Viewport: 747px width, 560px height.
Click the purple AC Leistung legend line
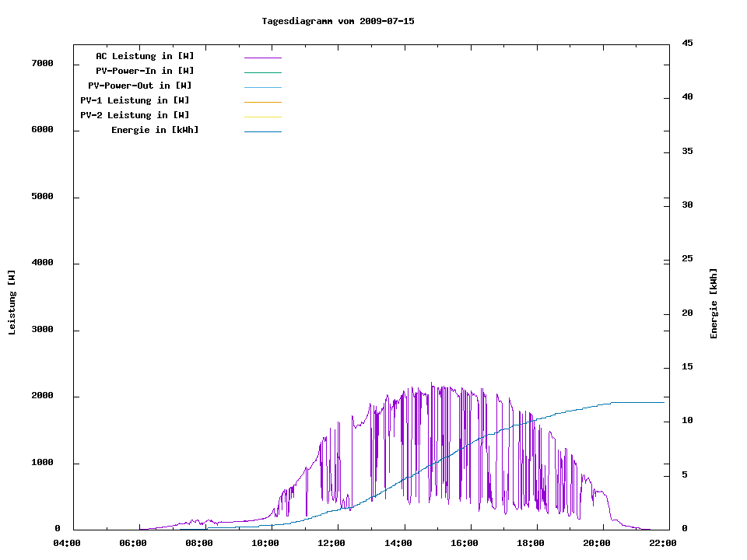coord(262,58)
